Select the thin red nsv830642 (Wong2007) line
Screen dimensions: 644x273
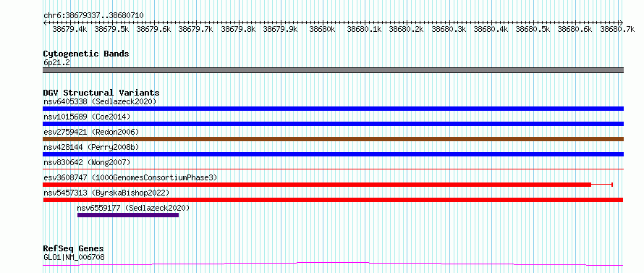coord(333,169)
